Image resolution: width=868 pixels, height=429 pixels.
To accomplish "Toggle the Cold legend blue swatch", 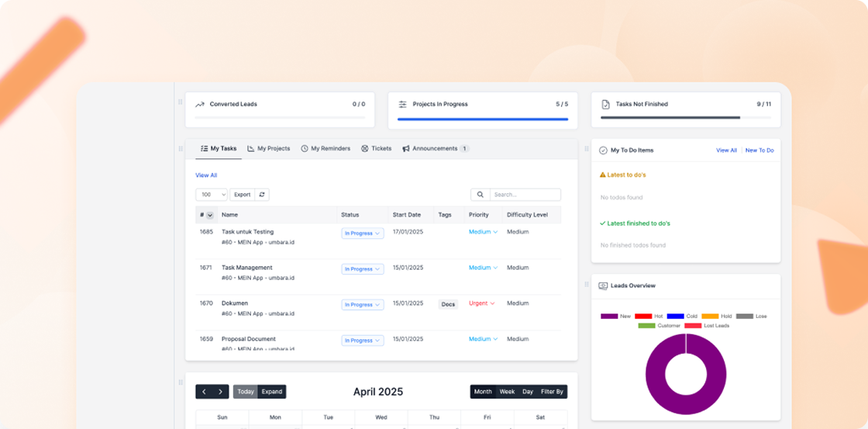I will tap(675, 316).
